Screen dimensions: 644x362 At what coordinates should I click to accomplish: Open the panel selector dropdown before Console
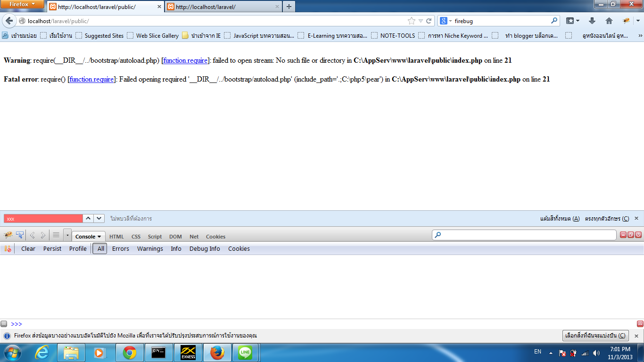(x=67, y=235)
